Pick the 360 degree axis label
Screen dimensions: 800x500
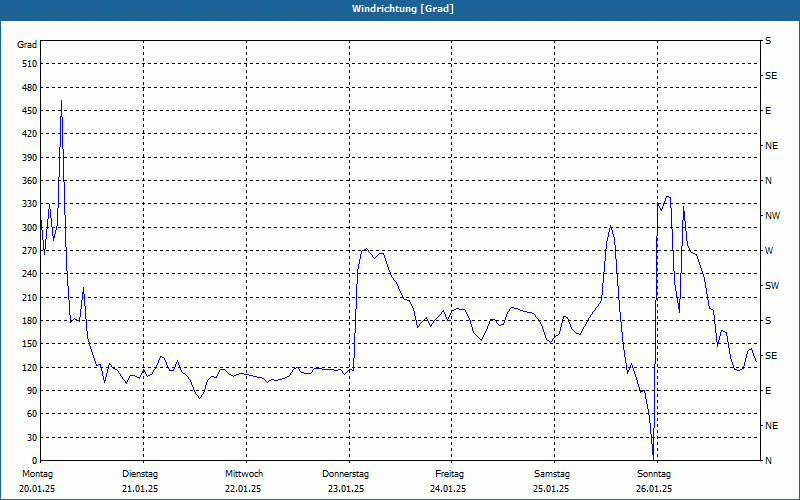click(30, 181)
